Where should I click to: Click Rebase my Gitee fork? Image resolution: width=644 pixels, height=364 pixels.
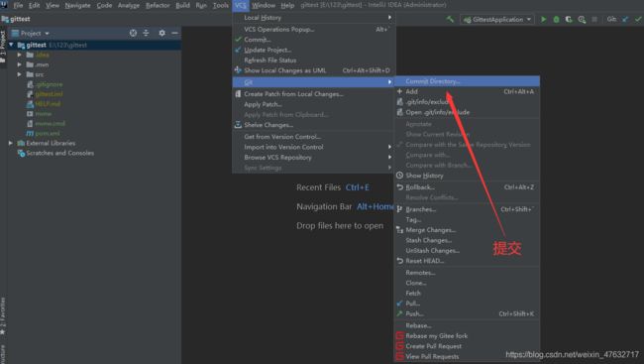point(467,336)
